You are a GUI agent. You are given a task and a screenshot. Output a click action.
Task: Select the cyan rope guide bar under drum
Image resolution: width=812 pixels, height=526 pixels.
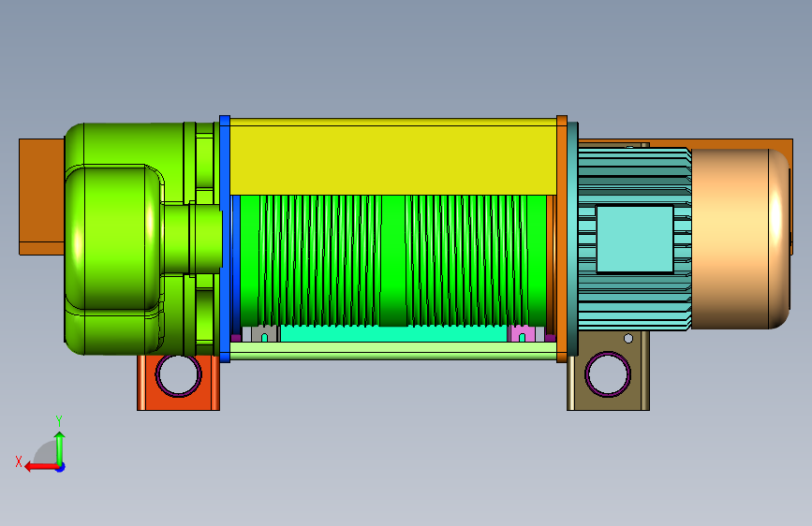pos(393,334)
